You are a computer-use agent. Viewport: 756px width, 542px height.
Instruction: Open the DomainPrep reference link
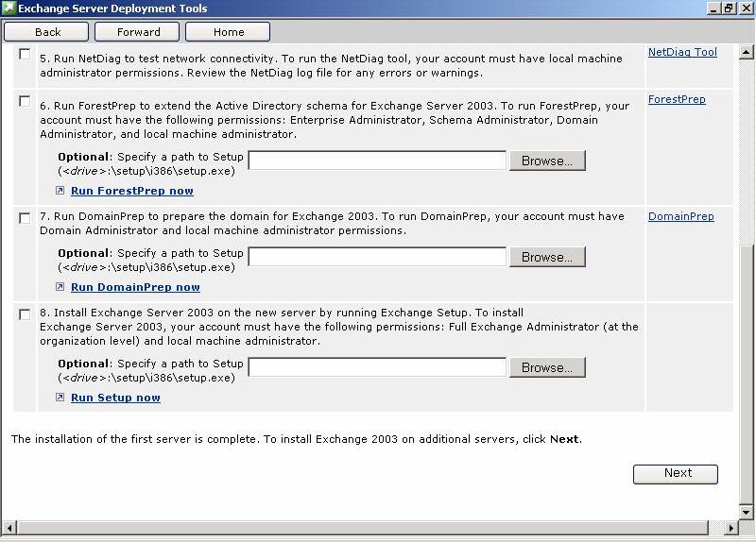(x=680, y=216)
